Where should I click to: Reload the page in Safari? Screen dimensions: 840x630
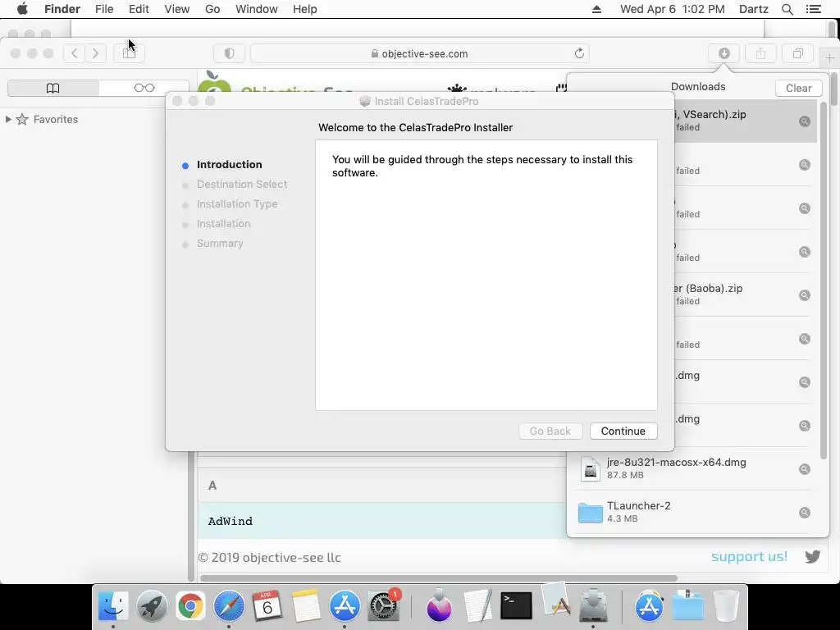pos(579,53)
